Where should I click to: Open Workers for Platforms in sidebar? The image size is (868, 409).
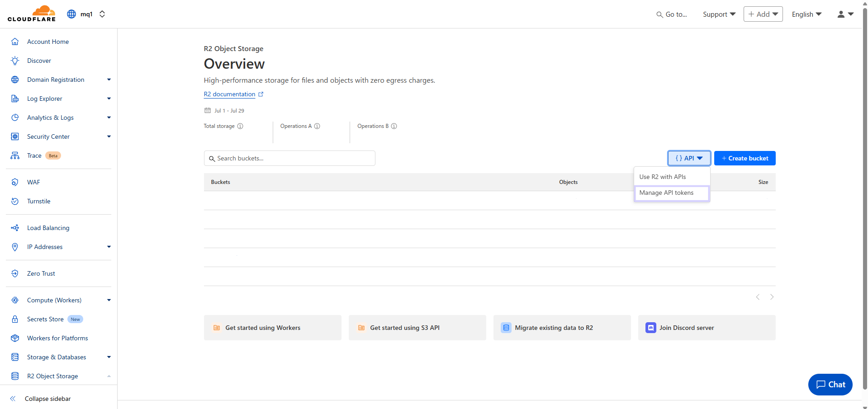point(57,338)
